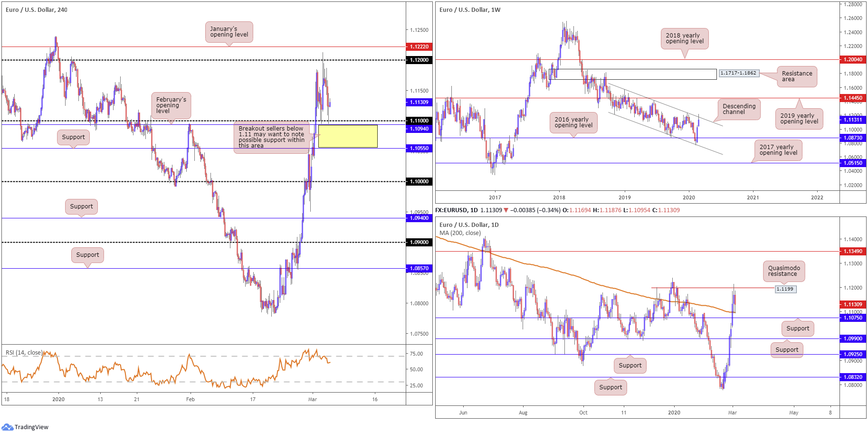The width and height of the screenshot is (868, 432).
Task: Select the Descending channel annotation
Action: click(x=739, y=109)
